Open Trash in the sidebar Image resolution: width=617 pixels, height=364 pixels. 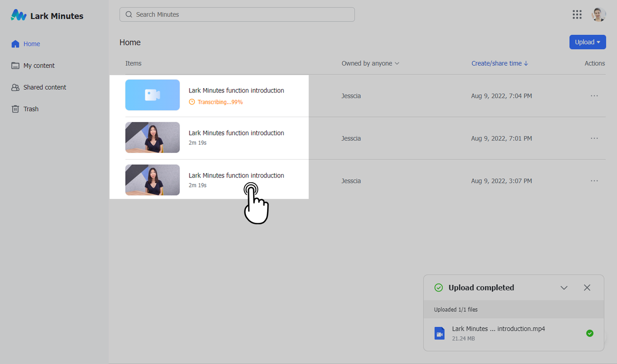31,109
